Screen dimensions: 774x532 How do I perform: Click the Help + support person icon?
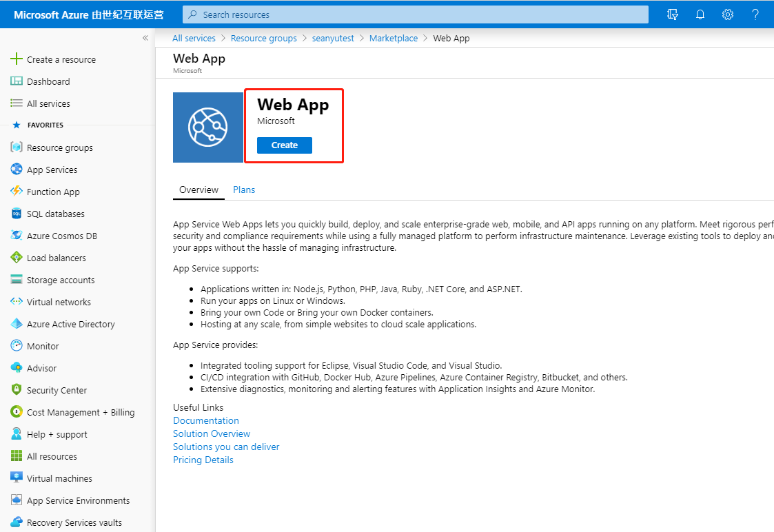[17, 433]
